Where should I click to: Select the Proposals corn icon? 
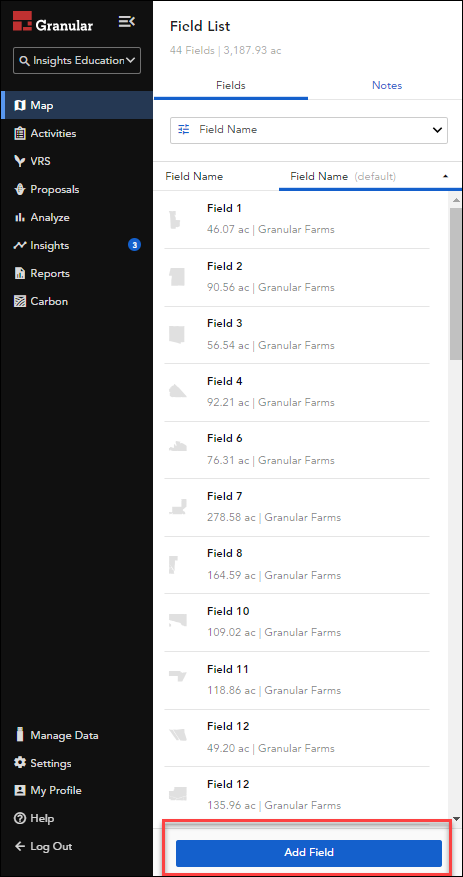[20, 190]
